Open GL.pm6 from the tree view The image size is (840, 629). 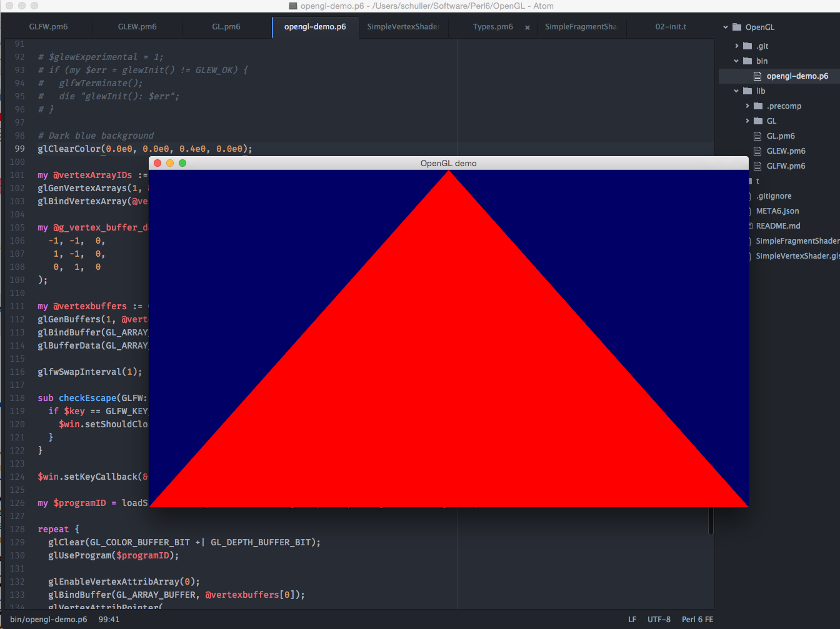[781, 136]
